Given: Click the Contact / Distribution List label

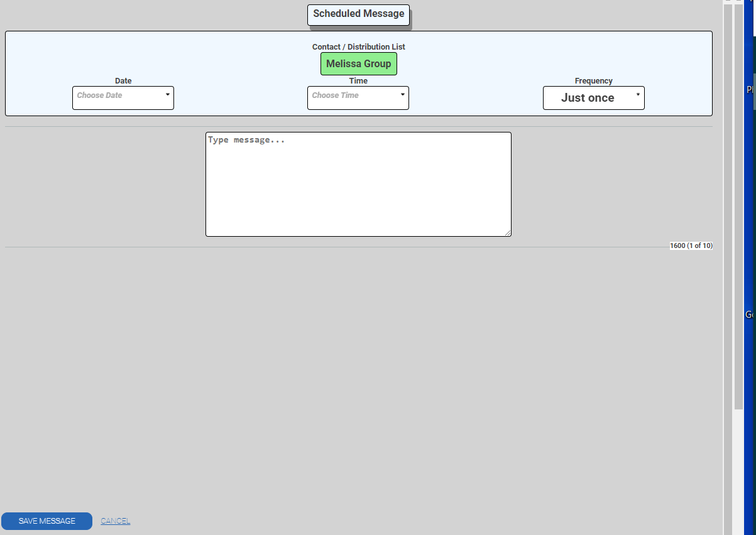Looking at the screenshot, I should click(x=358, y=47).
